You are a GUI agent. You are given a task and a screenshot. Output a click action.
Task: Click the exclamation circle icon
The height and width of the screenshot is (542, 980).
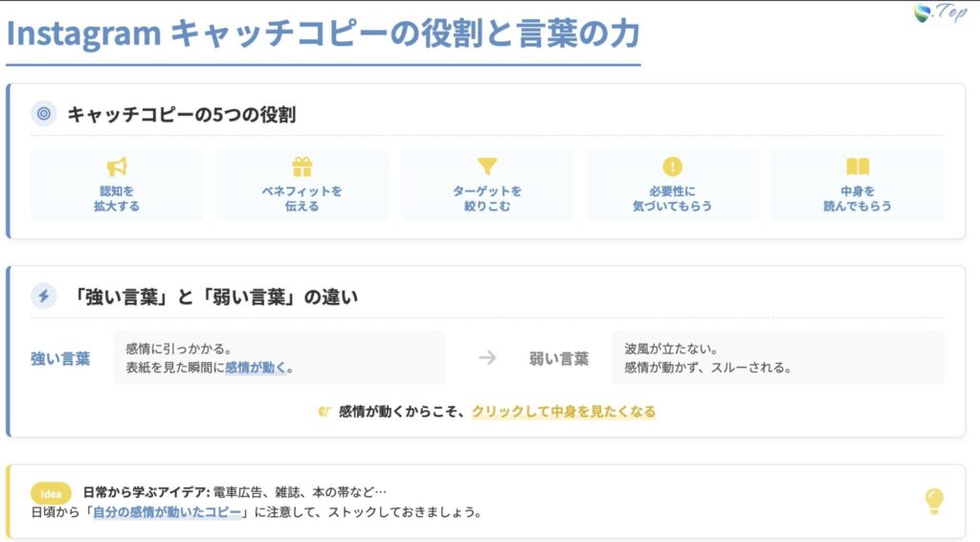tap(673, 167)
